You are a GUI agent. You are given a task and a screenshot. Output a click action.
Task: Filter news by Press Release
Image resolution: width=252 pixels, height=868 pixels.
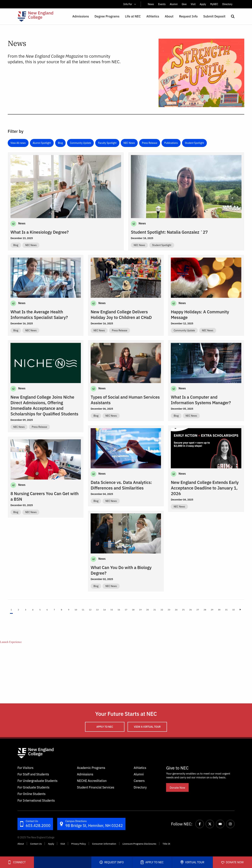click(x=149, y=143)
